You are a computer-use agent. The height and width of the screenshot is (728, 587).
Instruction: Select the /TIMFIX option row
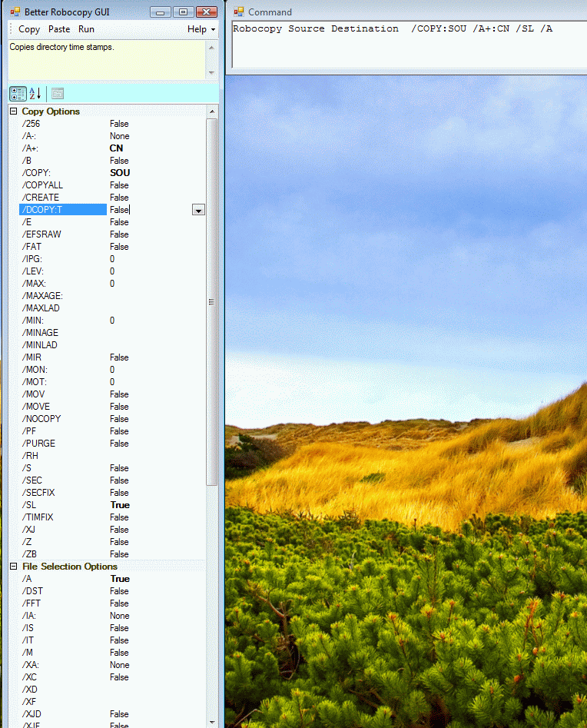[x=113, y=517]
